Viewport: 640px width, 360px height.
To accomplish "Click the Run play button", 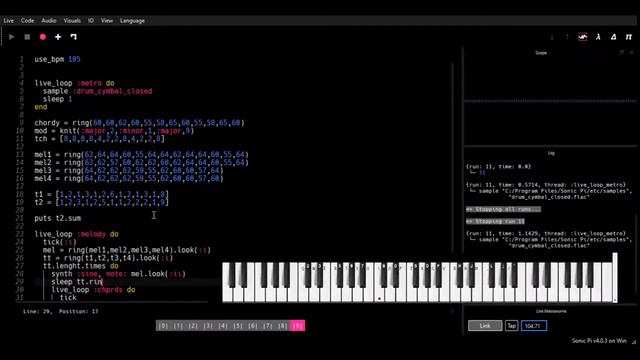I will coord(11,37).
